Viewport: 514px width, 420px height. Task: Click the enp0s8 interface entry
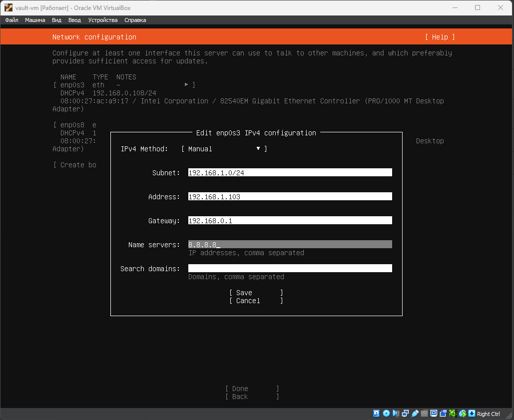(75, 125)
